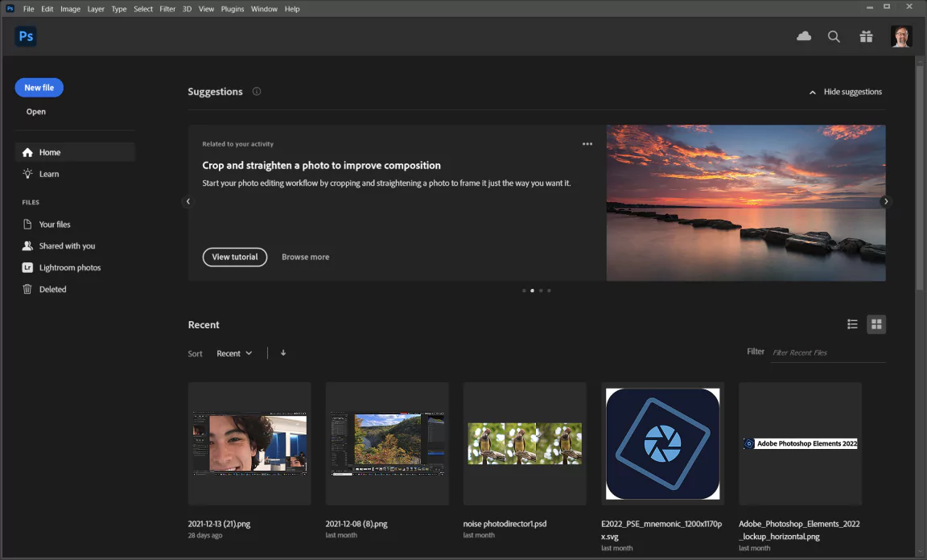Click the cloud sync status icon

click(803, 36)
